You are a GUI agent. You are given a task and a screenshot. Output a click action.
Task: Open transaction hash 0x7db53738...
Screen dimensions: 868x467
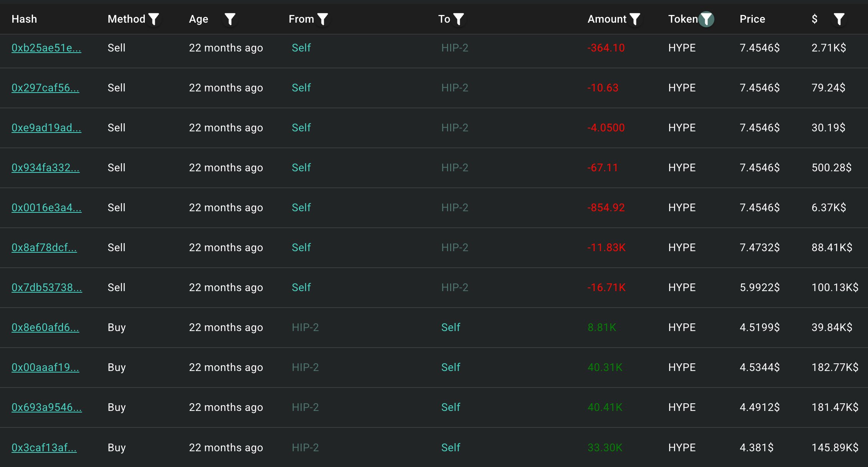[x=47, y=287]
